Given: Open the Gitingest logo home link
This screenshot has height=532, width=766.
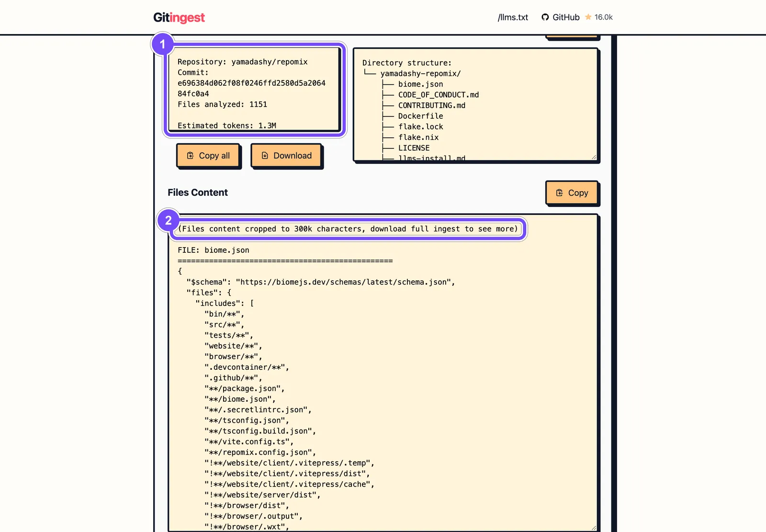Looking at the screenshot, I should [179, 18].
